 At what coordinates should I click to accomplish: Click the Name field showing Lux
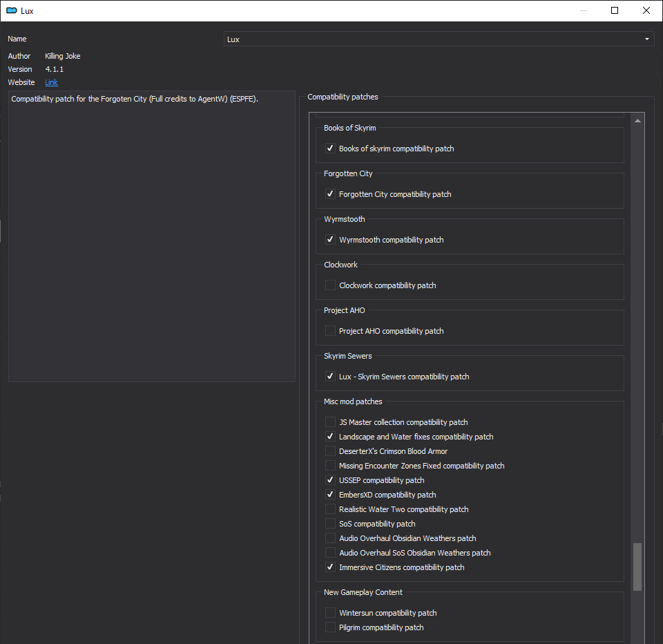coord(439,39)
